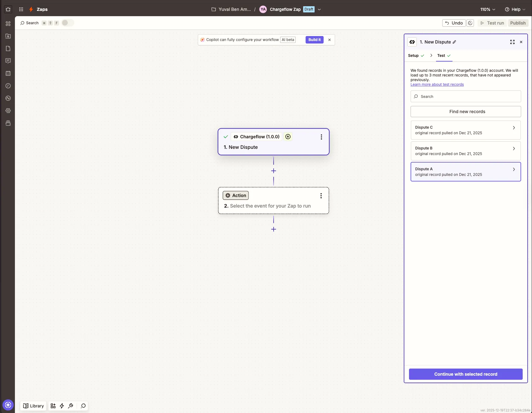Open Learn more about test records link
The image size is (532, 413).
tap(437, 85)
